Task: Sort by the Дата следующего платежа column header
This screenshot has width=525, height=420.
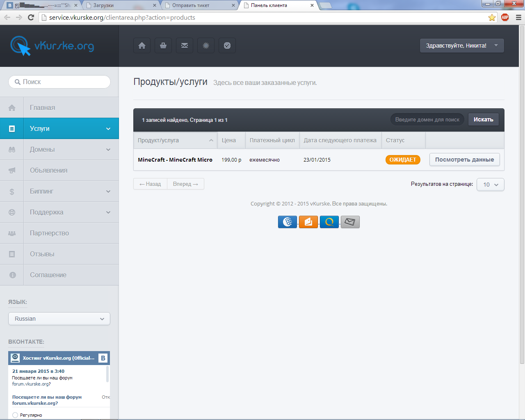Action: (340, 140)
